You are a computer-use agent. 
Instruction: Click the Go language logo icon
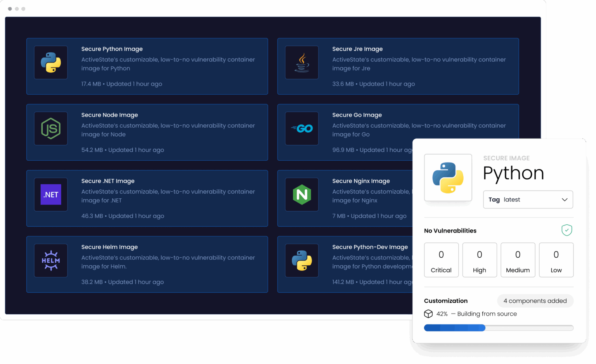(x=302, y=128)
